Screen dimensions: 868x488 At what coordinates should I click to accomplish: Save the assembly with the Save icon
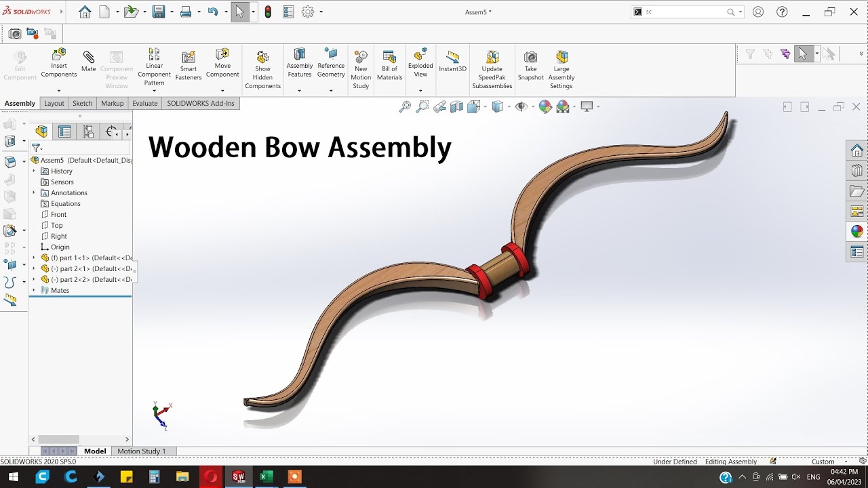159,12
